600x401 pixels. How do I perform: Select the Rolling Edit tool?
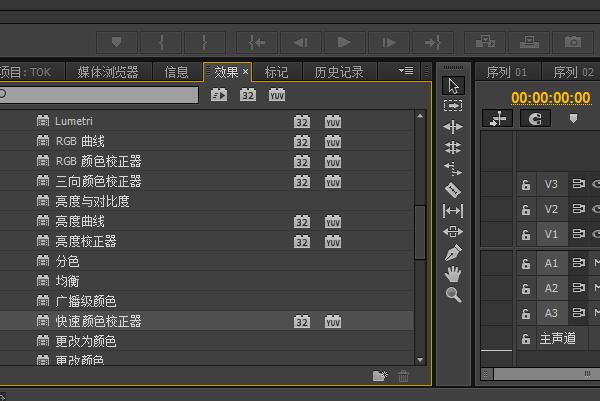[x=453, y=147]
